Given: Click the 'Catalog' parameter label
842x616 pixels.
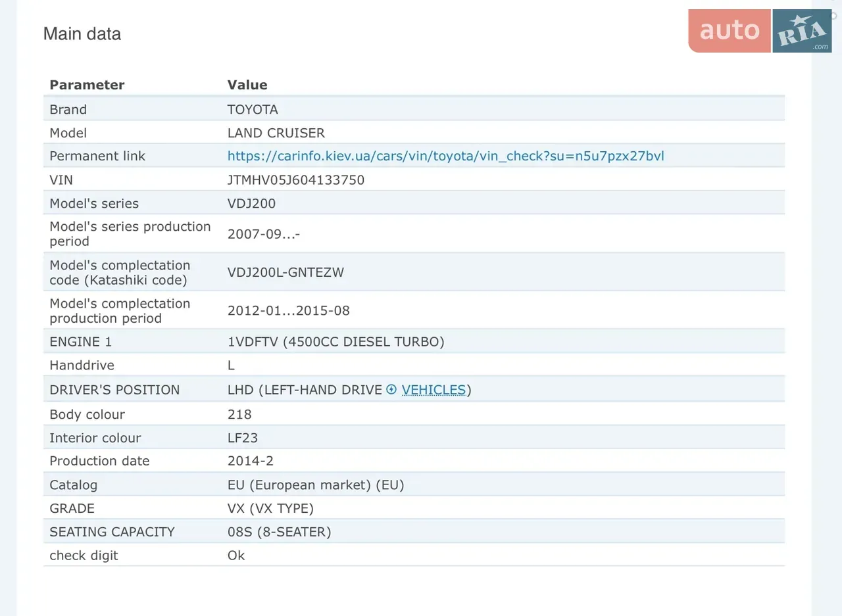Looking at the screenshot, I should pyautogui.click(x=74, y=485).
